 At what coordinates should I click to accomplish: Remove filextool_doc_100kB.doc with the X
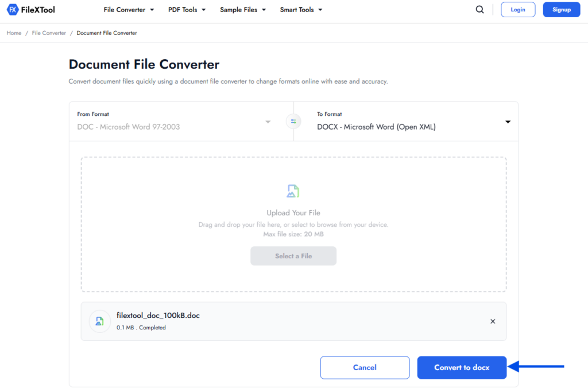point(493,321)
